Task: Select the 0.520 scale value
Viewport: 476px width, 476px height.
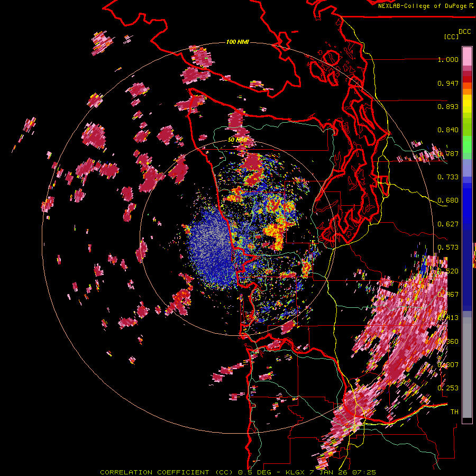Action: click(448, 271)
